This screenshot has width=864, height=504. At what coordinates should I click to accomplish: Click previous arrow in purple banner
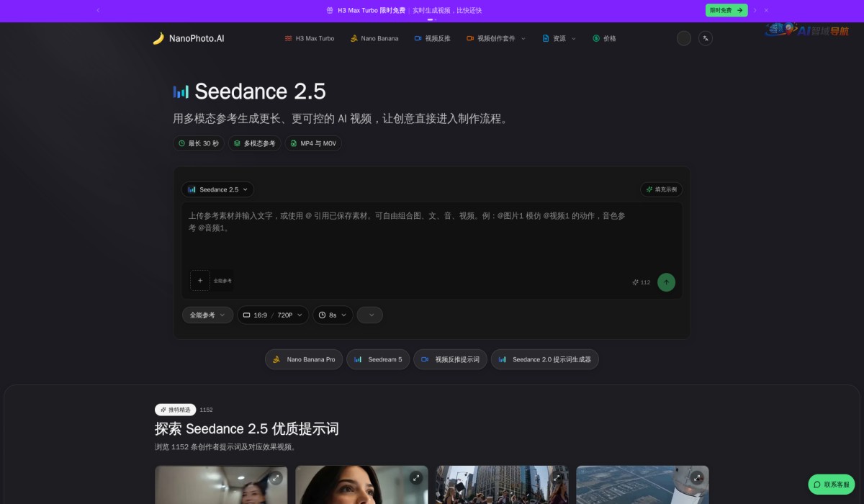[x=98, y=10]
